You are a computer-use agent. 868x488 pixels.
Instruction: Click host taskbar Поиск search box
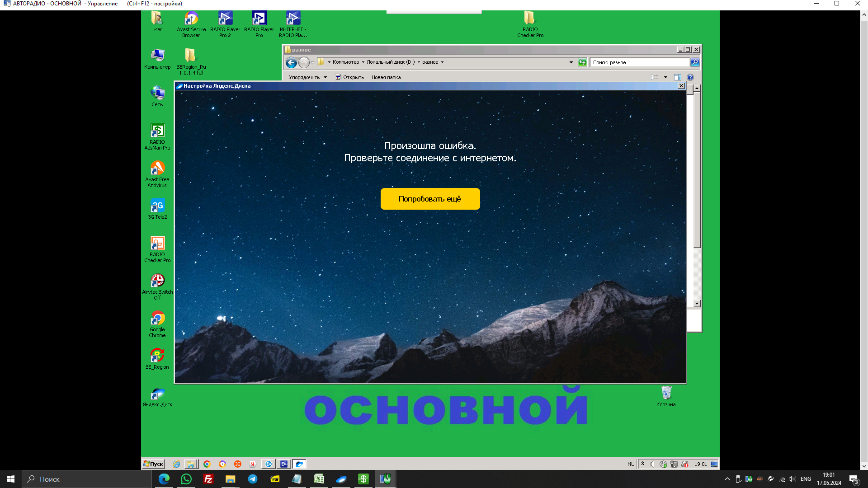tap(87, 479)
